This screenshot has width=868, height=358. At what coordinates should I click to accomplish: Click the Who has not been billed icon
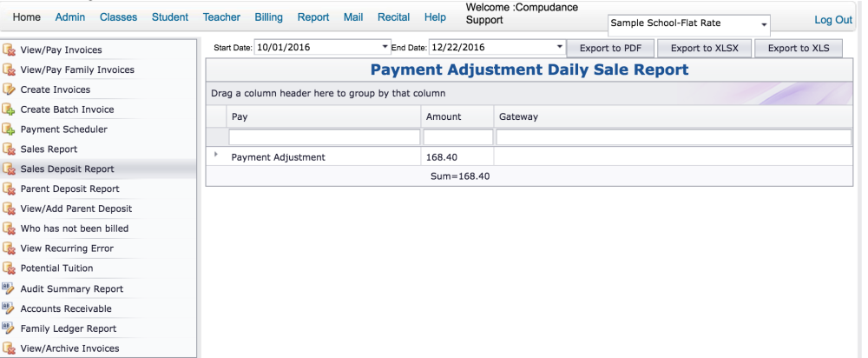[9, 229]
